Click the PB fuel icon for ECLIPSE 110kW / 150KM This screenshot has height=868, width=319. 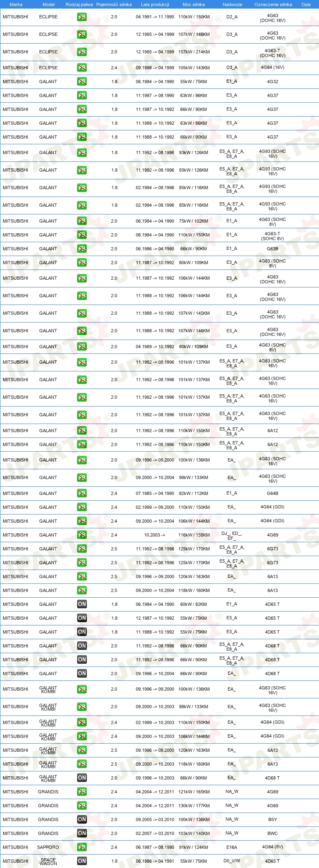[x=82, y=17]
